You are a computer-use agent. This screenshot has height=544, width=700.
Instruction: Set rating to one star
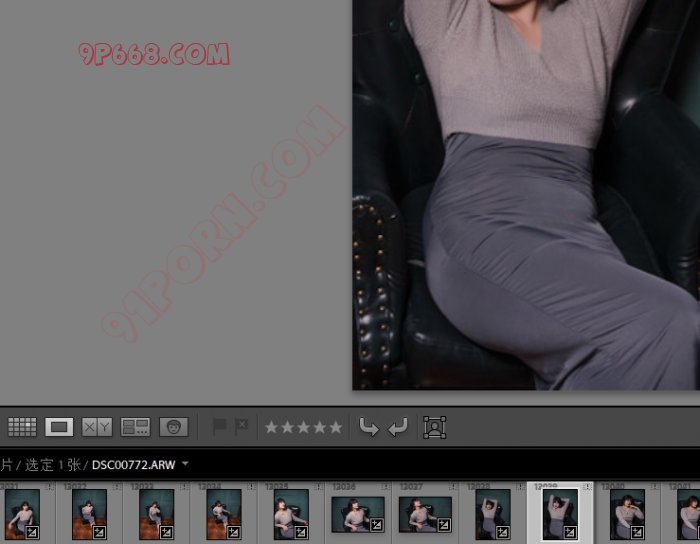tap(271, 427)
